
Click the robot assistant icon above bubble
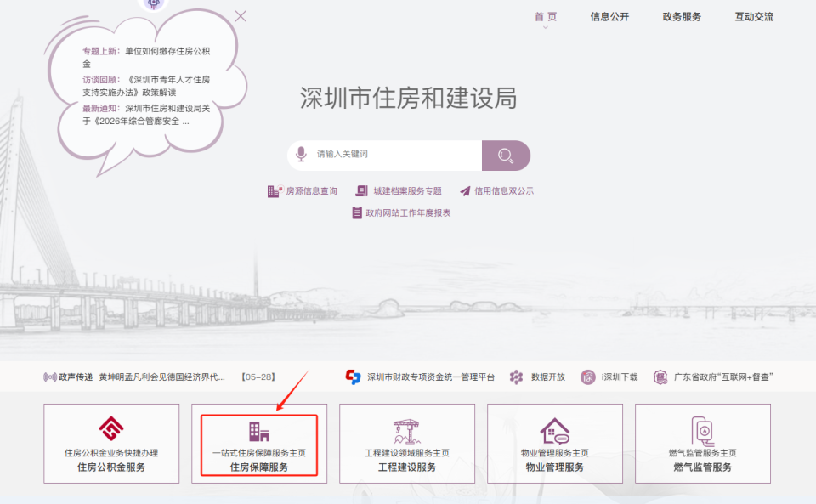153,4
